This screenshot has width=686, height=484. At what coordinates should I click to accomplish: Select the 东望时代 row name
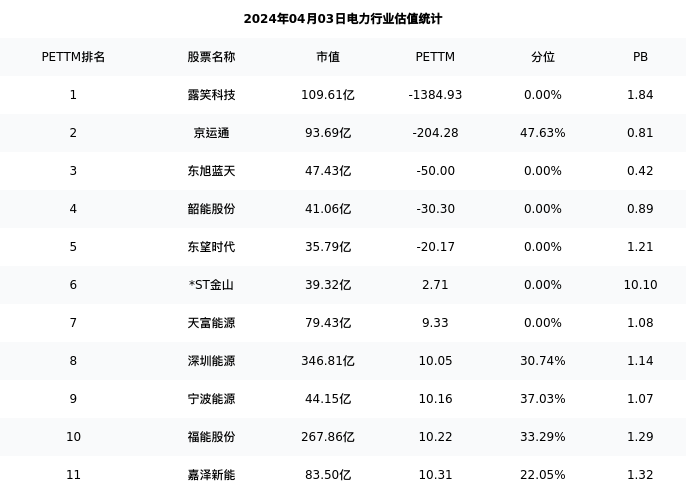211,247
